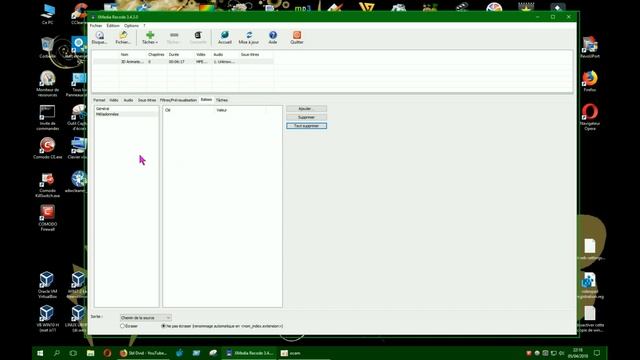640x360 pixels.
Task: Click the Tout supprimer button
Action: click(307, 126)
